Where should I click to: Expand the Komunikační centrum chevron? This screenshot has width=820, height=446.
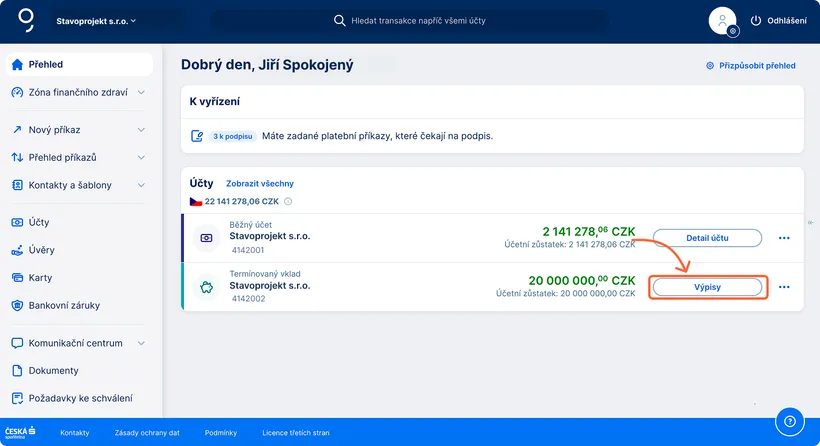(141, 343)
